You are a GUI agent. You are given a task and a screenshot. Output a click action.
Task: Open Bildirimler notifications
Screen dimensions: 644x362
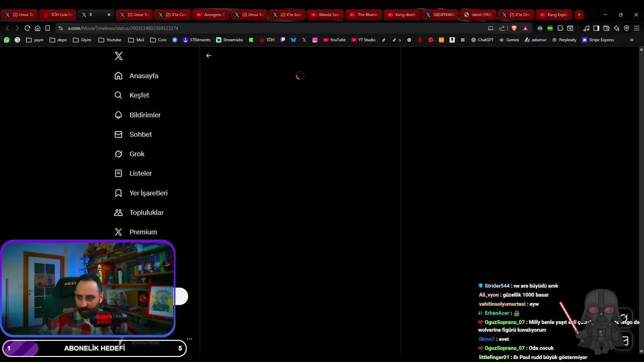click(x=137, y=115)
